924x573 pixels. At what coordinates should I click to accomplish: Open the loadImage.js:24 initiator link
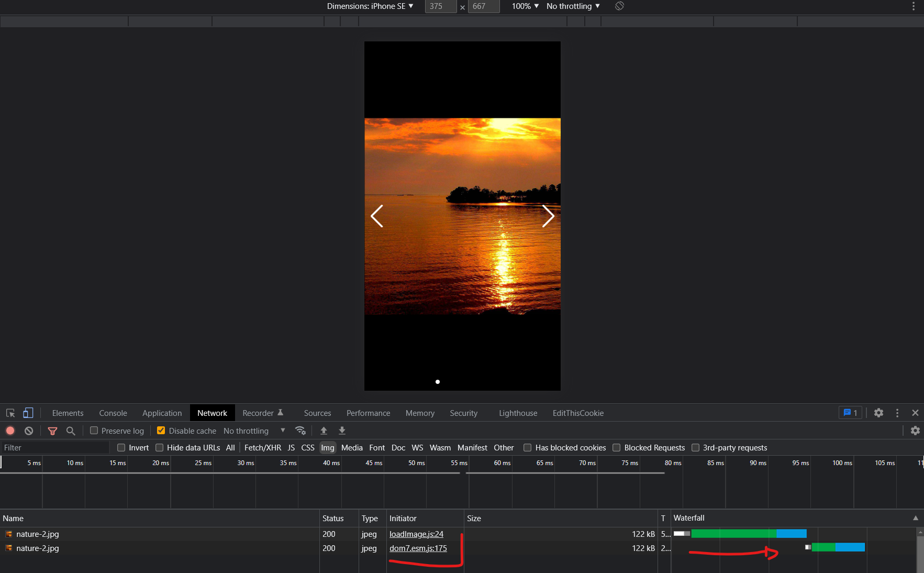[x=416, y=534]
